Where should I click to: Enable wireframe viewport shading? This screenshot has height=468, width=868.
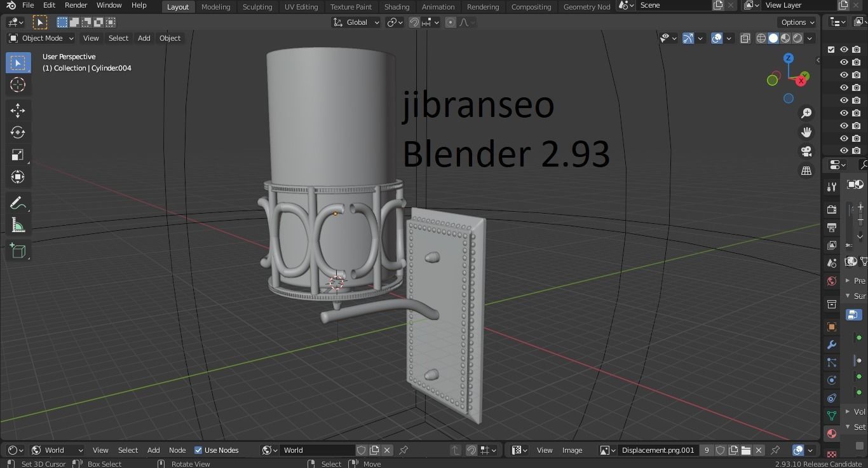761,38
